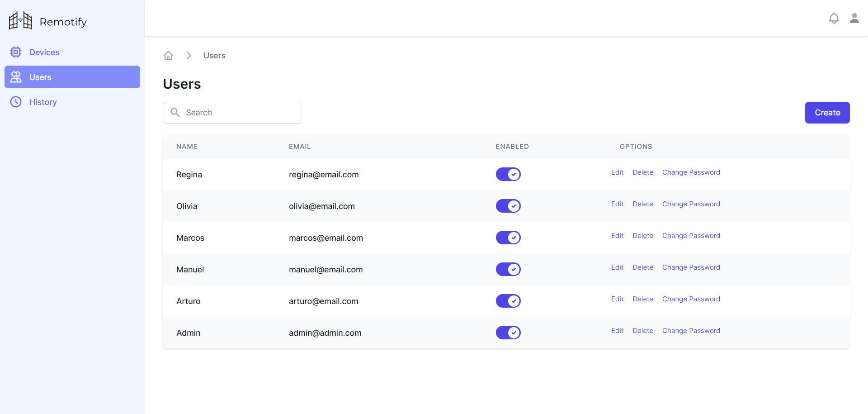Edit the Olivia user
Screen dimensions: 868x414
point(617,204)
